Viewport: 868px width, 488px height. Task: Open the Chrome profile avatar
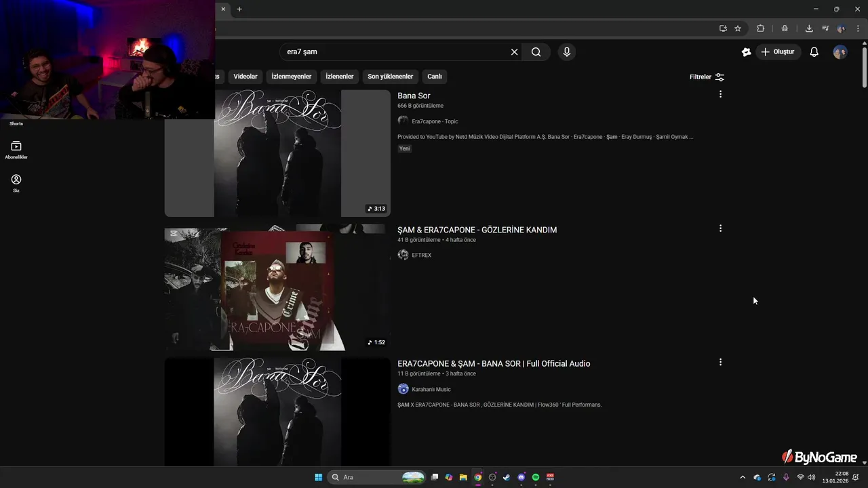tap(842, 28)
